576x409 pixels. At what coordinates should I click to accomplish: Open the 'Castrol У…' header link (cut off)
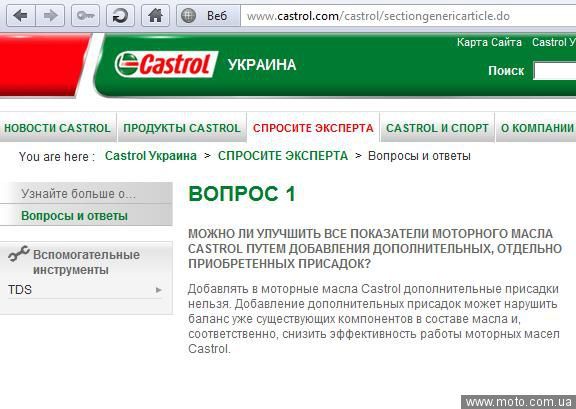pyautogui.click(x=554, y=42)
